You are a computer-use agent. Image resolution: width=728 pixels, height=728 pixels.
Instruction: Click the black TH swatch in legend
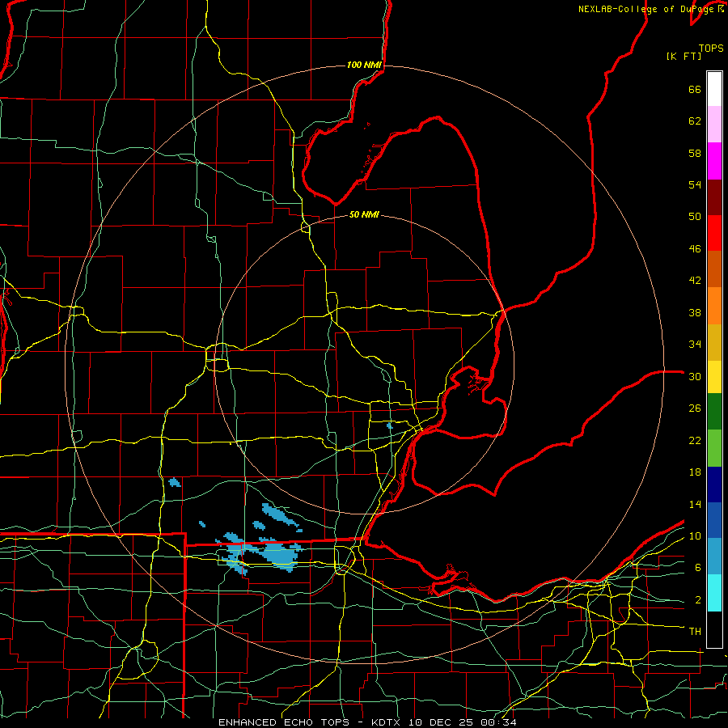714,629
